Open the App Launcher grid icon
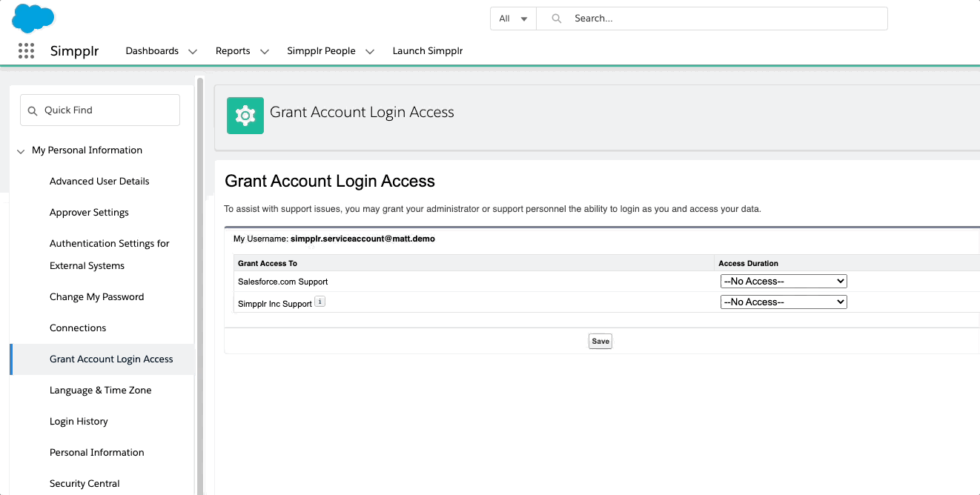Image resolution: width=980 pixels, height=495 pixels. point(26,50)
